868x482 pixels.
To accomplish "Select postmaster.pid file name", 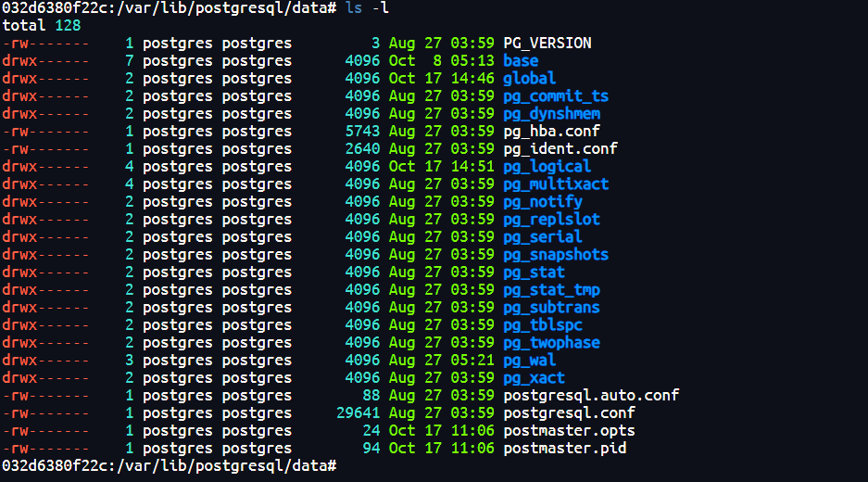I will [x=565, y=449].
